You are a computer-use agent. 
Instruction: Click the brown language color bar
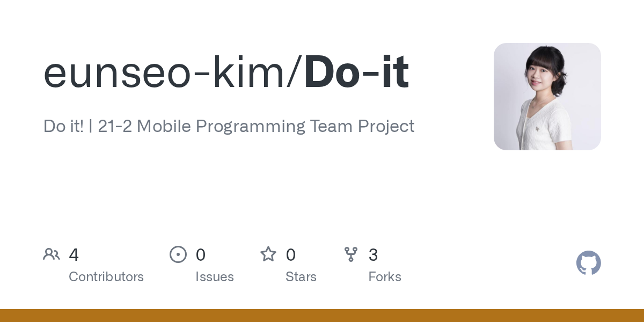pos(322,316)
